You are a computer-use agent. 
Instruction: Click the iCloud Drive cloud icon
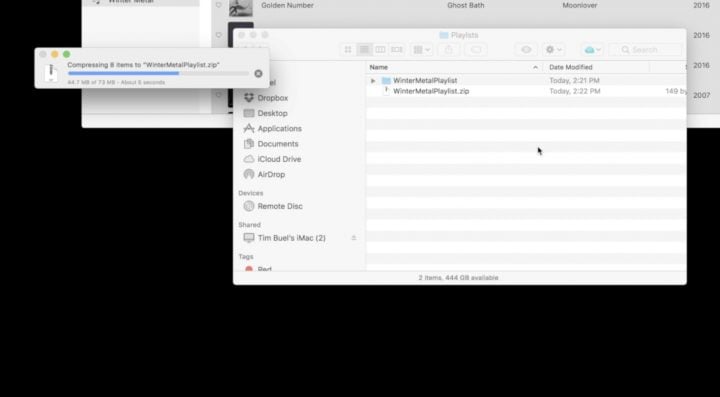(248, 159)
